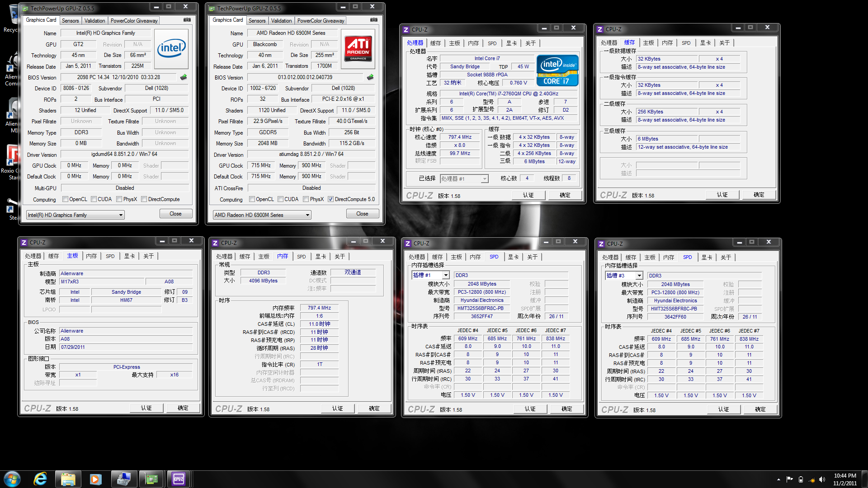Click Close button in Intel GPU-Z
The image size is (868, 488).
[176, 214]
